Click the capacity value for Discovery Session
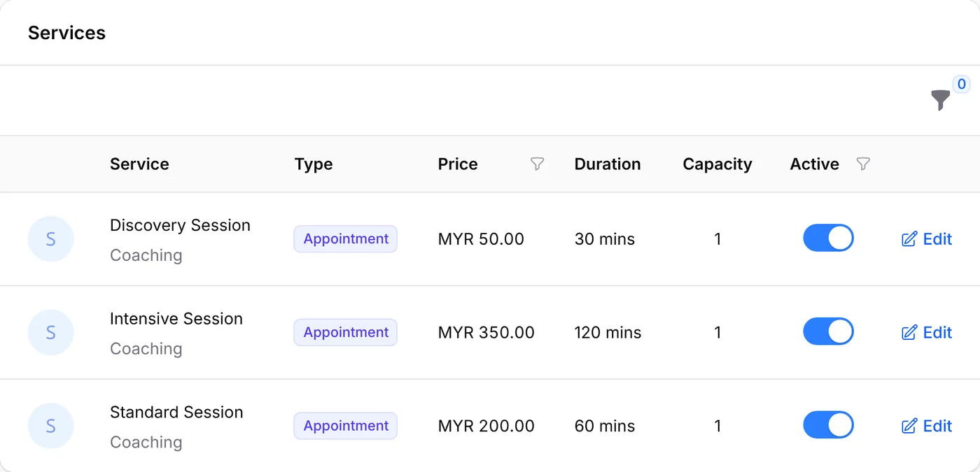 pyautogui.click(x=717, y=239)
